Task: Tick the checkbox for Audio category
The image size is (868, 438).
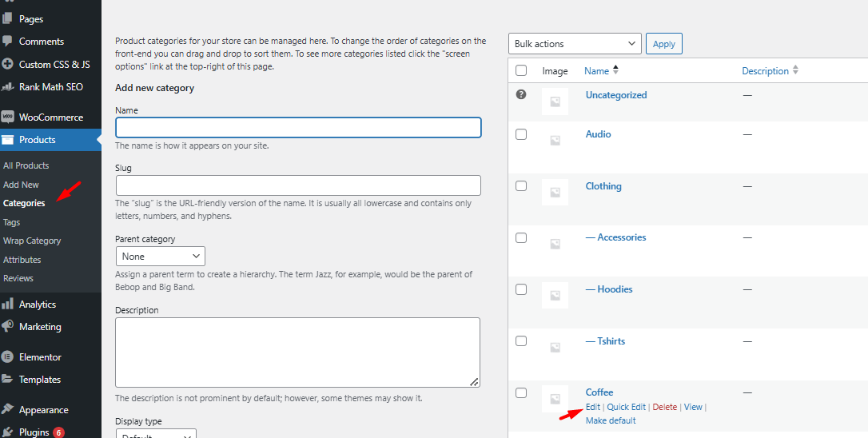Action: click(x=521, y=134)
